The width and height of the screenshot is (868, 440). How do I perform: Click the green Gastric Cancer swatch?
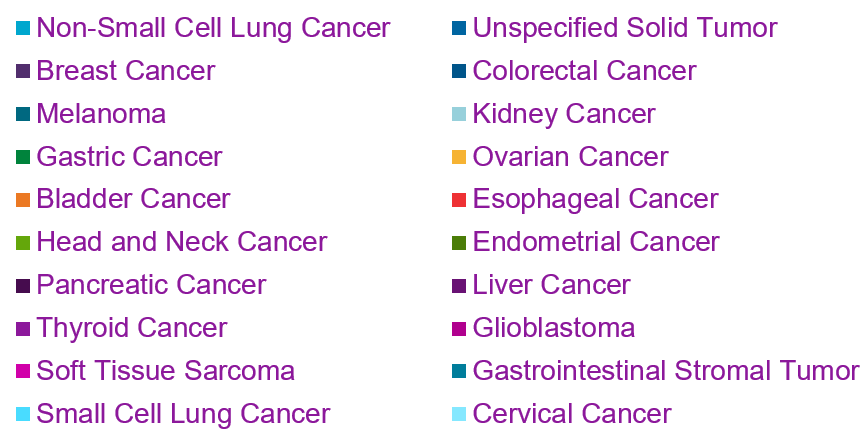(x=23, y=157)
